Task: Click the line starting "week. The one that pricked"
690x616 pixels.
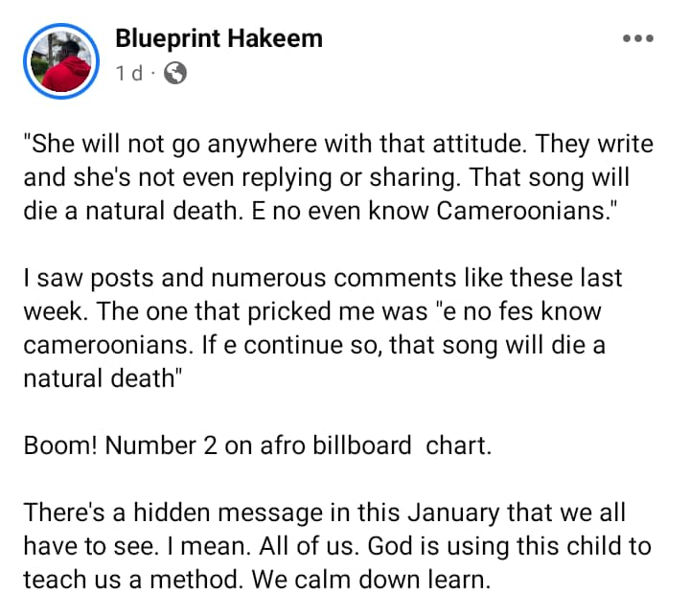Action: tap(312, 311)
